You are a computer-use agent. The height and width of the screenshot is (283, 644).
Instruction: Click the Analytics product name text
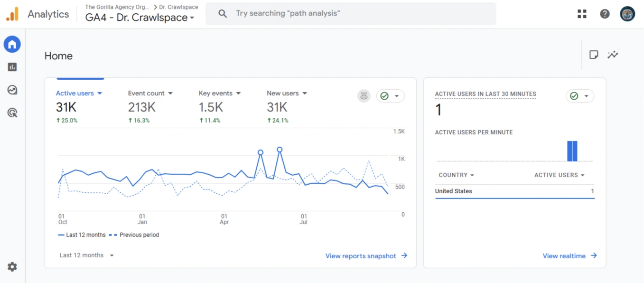coord(48,14)
